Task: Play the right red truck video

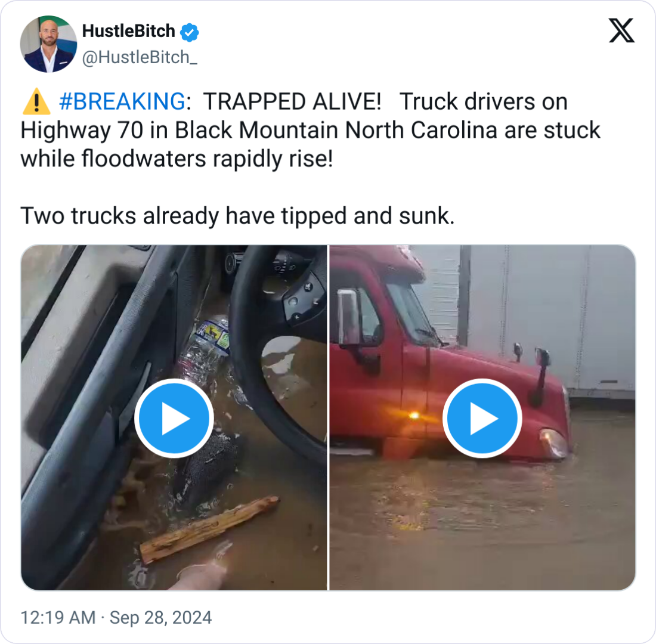Action: click(482, 418)
